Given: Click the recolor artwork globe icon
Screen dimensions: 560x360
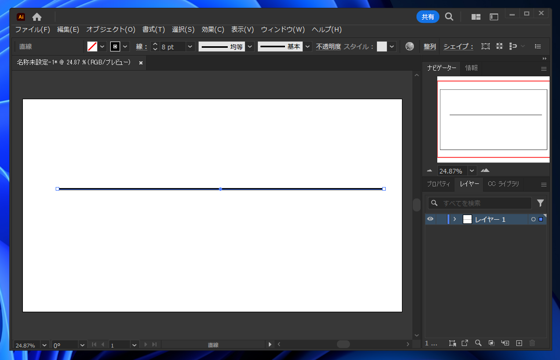Looking at the screenshot, I should (410, 46).
